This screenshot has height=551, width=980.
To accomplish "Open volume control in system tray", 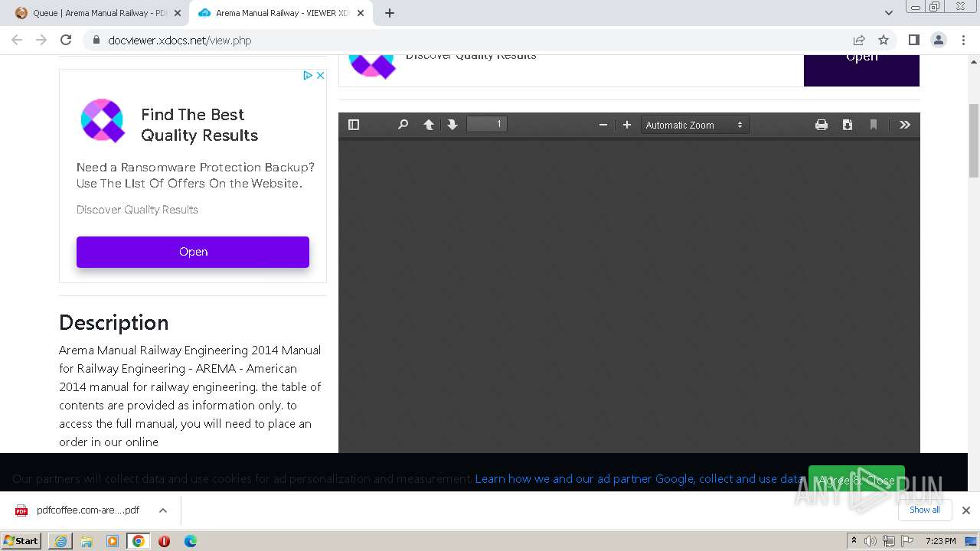I will click(871, 541).
